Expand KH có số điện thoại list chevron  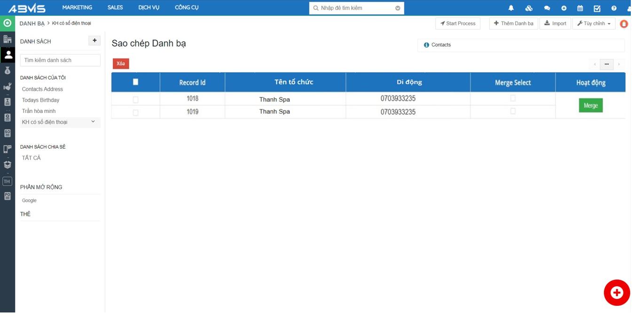coord(93,122)
